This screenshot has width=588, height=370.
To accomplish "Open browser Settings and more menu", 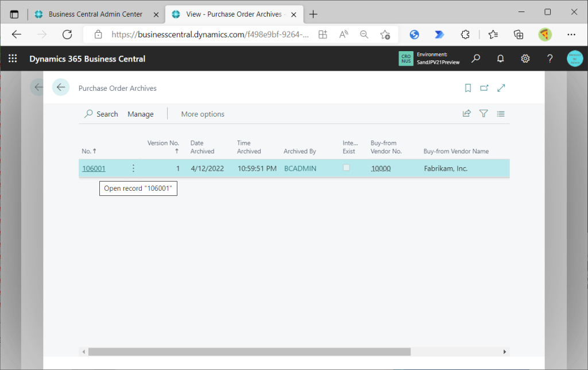I will pos(571,34).
